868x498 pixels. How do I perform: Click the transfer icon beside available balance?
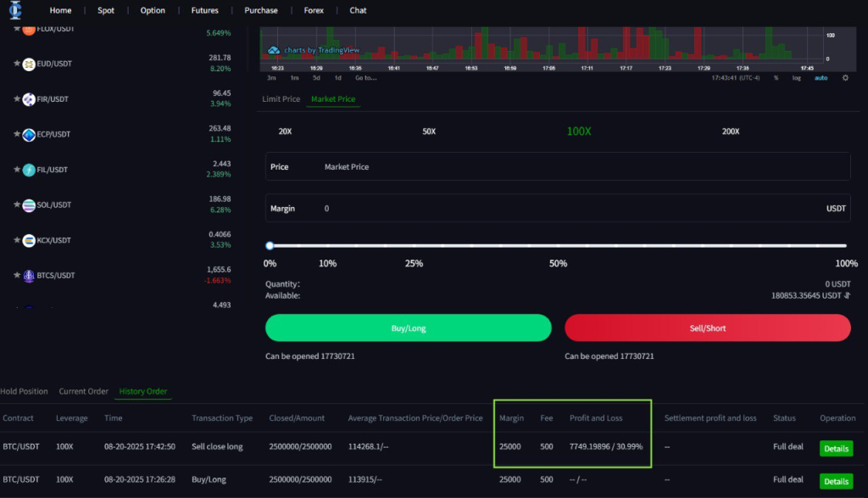tap(847, 295)
